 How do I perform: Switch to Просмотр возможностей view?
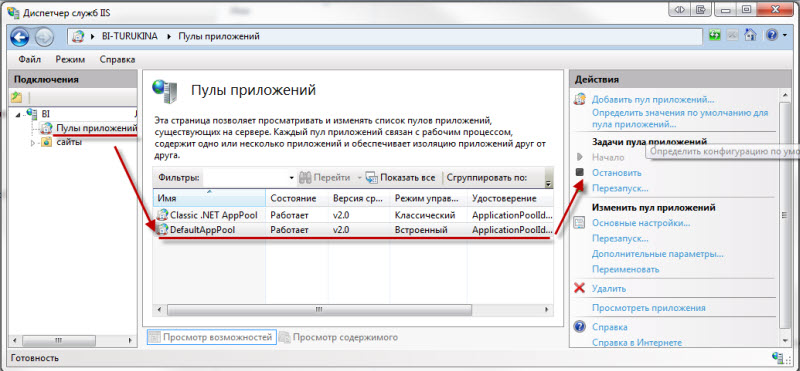coord(212,337)
